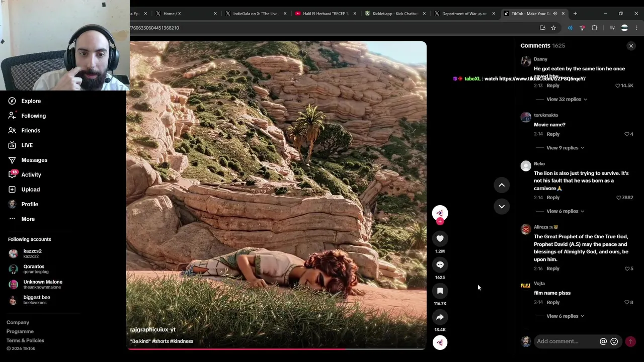Reply to Vojta's film name comment

click(x=553, y=303)
